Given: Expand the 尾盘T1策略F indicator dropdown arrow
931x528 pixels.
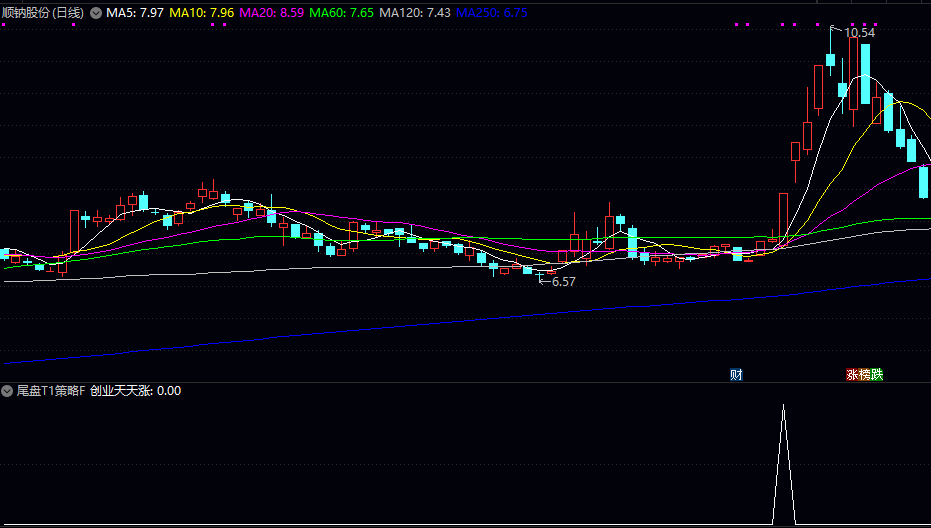Looking at the screenshot, I should click(x=8, y=391).
